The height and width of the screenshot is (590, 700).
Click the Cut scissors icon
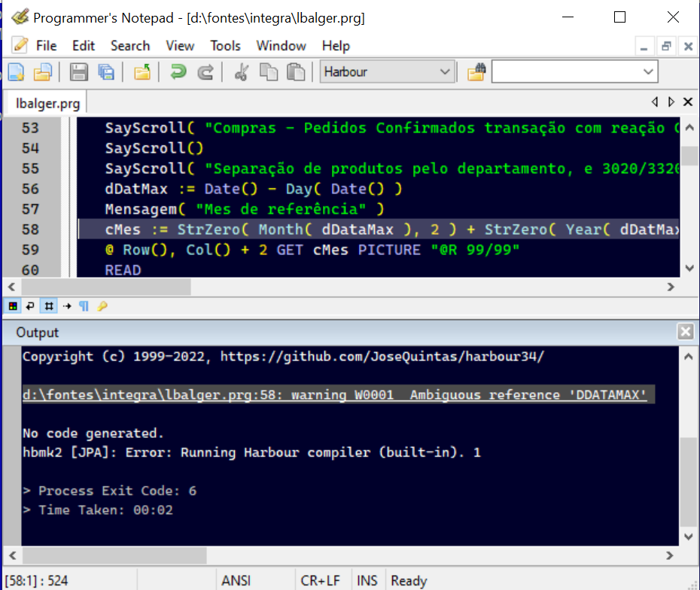241,71
